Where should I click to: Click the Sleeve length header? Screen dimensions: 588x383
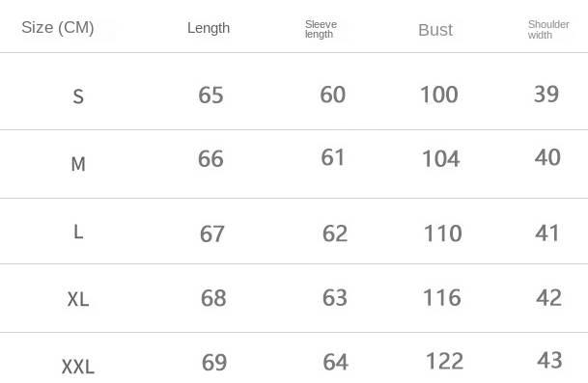coord(321,29)
